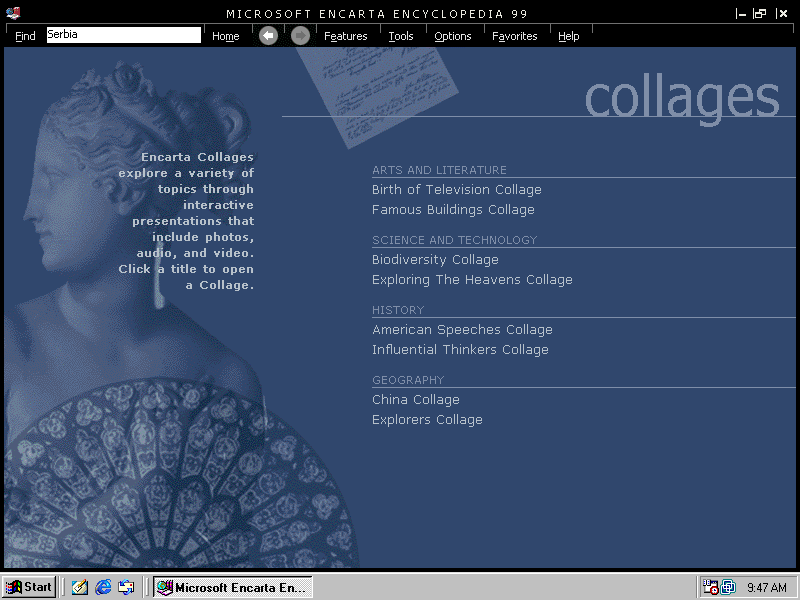Minimize the Encarta window
The height and width of the screenshot is (600, 800).
(741, 14)
